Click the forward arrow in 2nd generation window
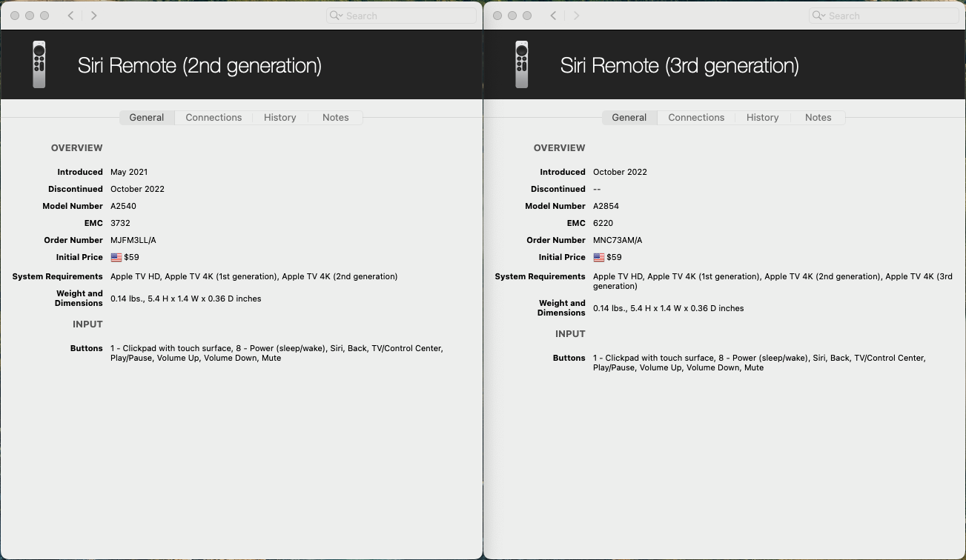 93,16
